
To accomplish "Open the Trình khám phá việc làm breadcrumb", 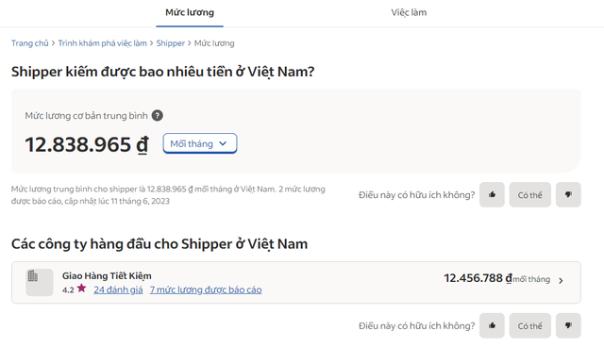I will 103,43.
